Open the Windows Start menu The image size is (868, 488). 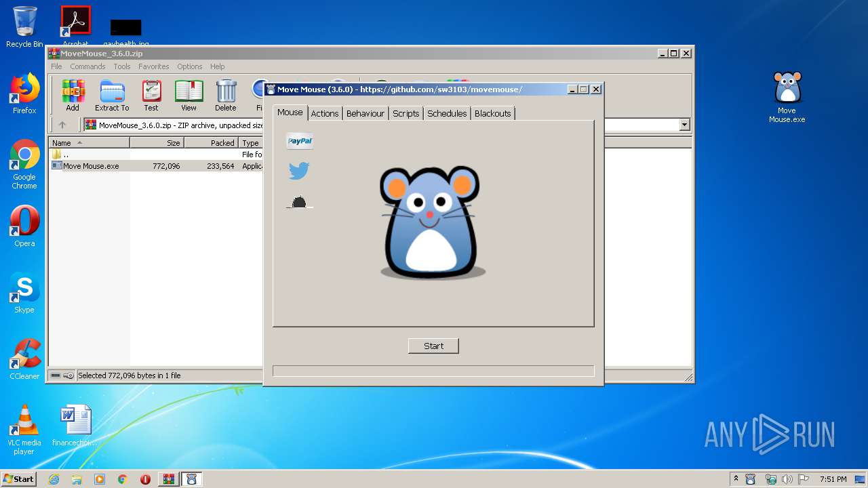(x=18, y=479)
